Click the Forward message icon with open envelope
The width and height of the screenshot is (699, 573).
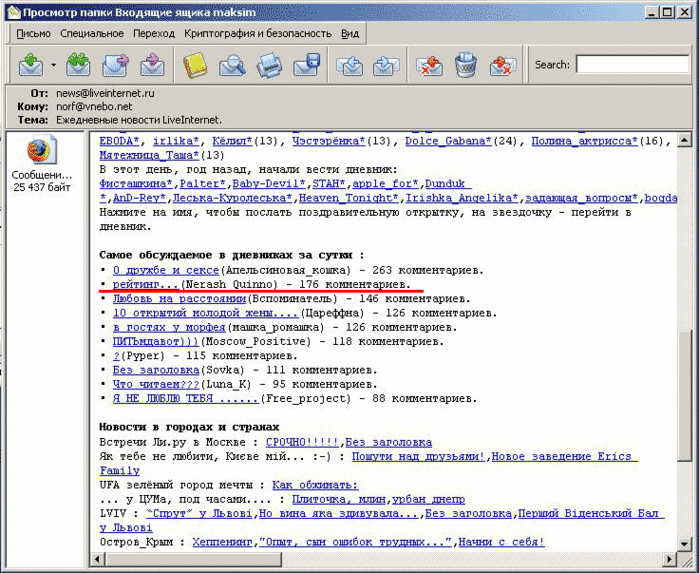click(x=115, y=65)
